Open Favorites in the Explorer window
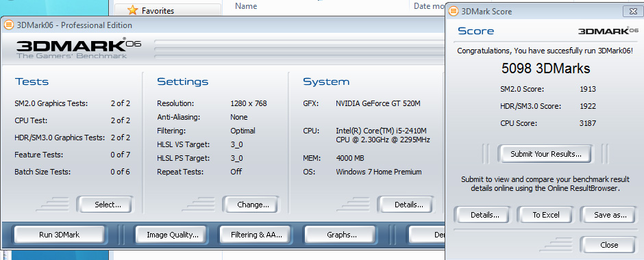Image resolution: width=644 pixels, height=260 pixels. coord(158,11)
